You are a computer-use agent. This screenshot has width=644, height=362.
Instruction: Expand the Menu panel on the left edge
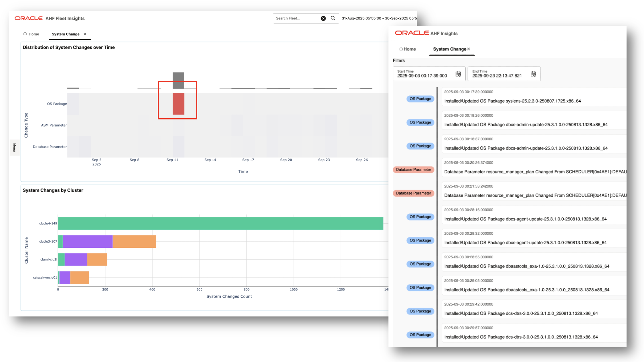point(14,147)
